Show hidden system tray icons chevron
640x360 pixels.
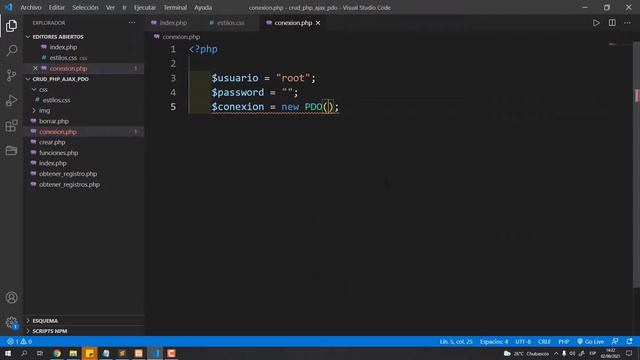(x=556, y=353)
